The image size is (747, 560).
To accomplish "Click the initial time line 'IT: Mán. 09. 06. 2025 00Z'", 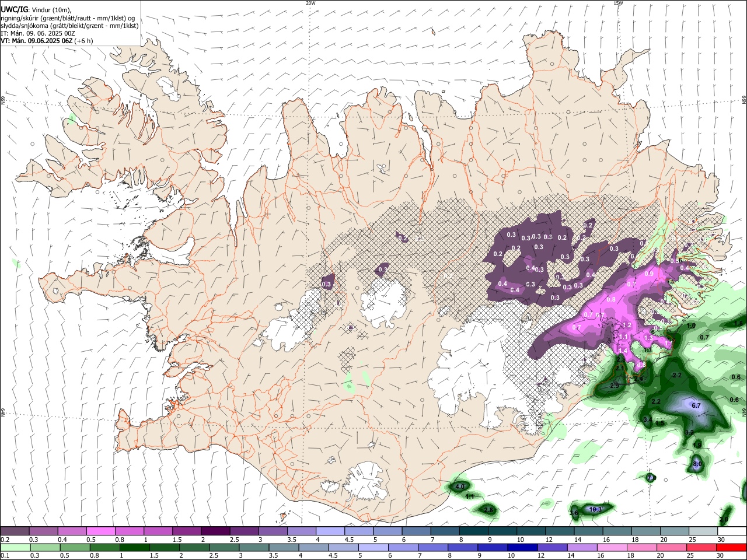I will tap(38, 33).
